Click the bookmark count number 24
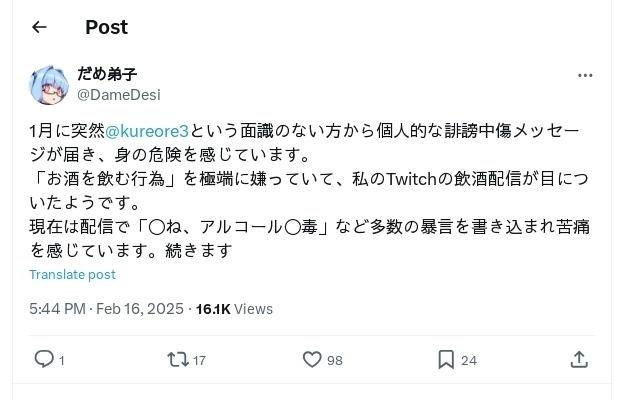This screenshot has width=620, height=400. (468, 360)
